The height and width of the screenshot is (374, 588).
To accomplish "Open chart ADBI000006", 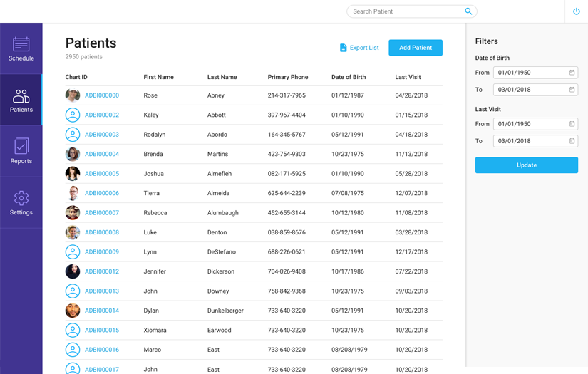I will 102,193.
